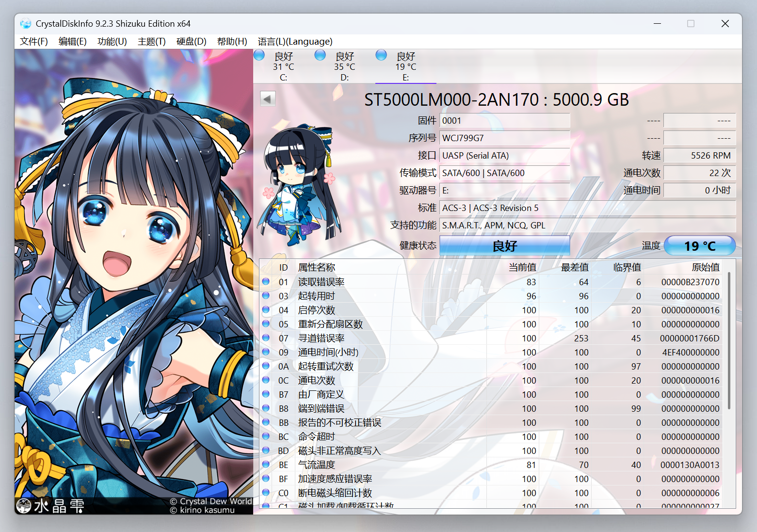Image resolution: width=757 pixels, height=532 pixels.
Task: Click the drive letter field E:
Action: coord(505,190)
